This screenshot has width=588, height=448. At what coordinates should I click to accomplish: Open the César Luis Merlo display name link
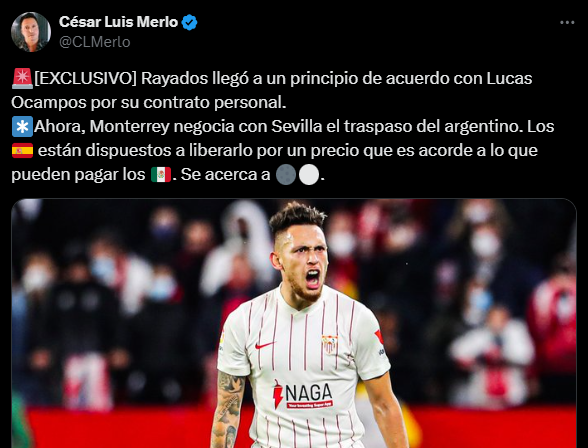[118, 22]
